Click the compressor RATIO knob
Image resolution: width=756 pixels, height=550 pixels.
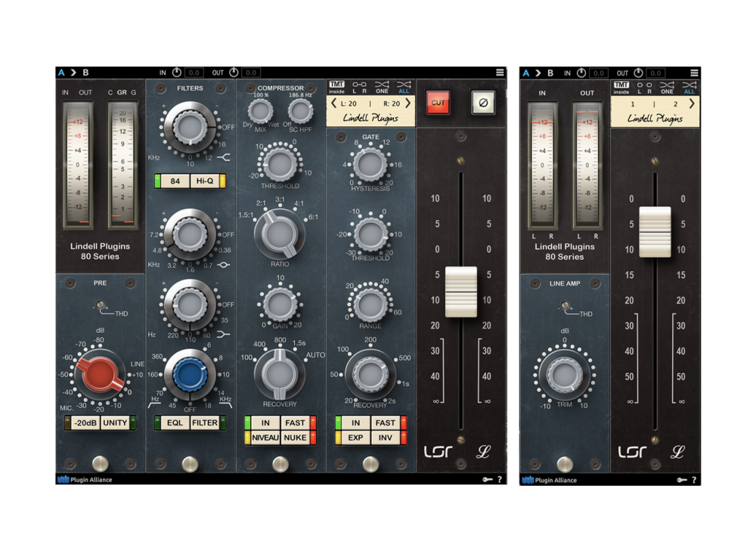pyautogui.click(x=280, y=234)
